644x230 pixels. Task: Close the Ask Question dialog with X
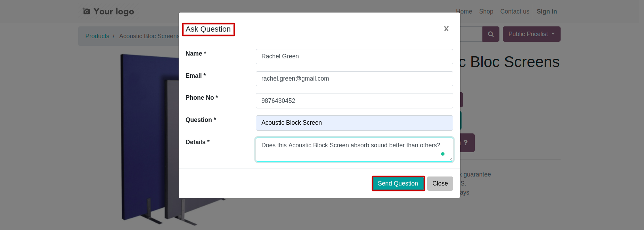point(446,29)
